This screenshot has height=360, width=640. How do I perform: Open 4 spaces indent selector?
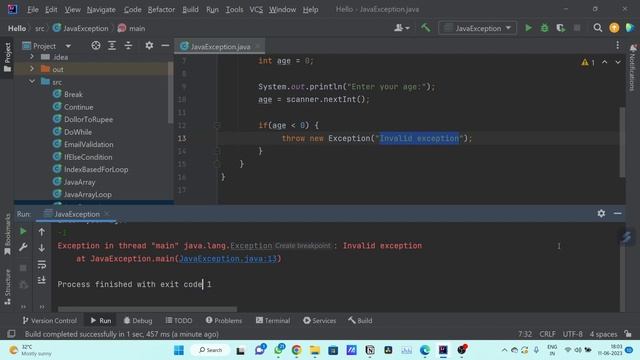[603, 334]
